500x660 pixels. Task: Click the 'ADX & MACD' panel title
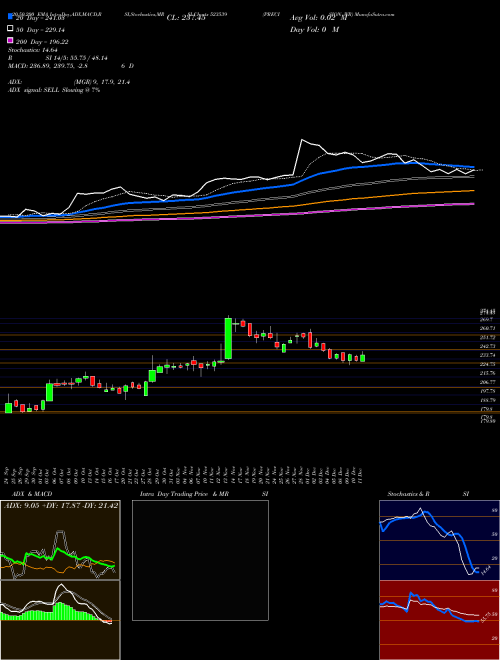point(32,494)
